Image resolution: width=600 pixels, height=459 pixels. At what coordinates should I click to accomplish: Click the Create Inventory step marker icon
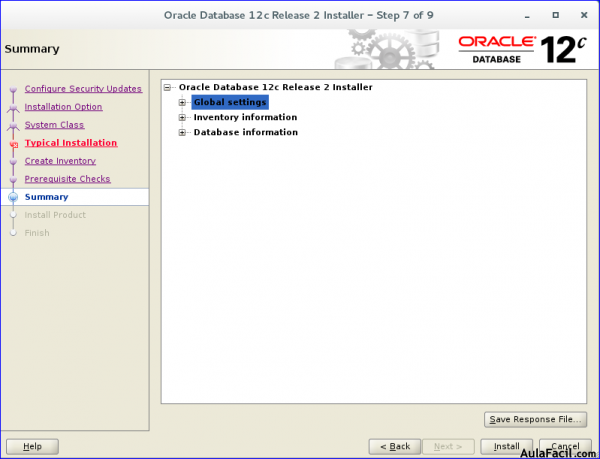click(x=13, y=161)
